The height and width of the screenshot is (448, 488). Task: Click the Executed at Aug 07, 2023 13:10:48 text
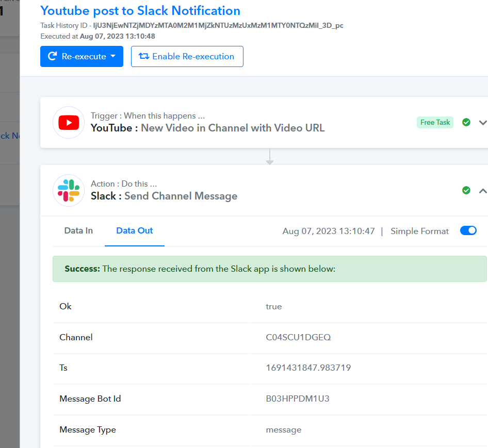coord(97,37)
